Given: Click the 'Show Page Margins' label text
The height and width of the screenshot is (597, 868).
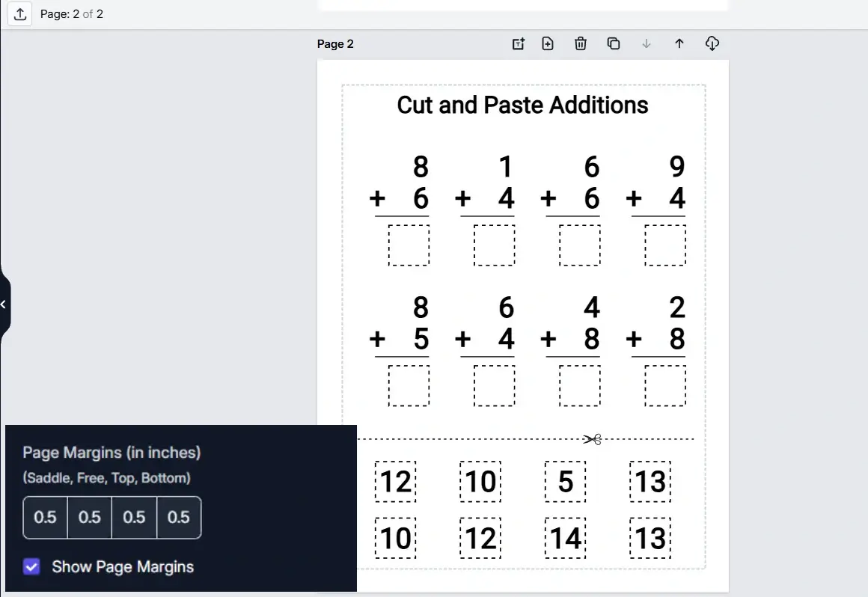Looking at the screenshot, I should coord(123,567).
